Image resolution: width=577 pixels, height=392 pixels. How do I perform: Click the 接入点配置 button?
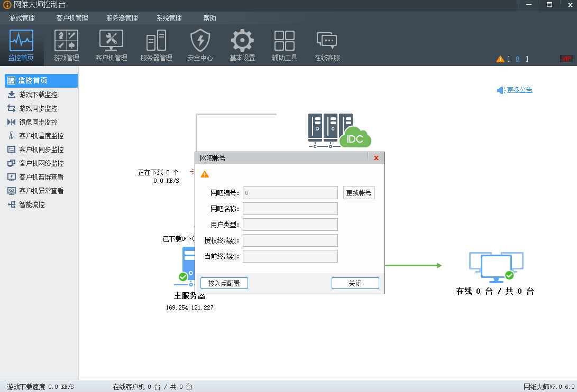[224, 283]
